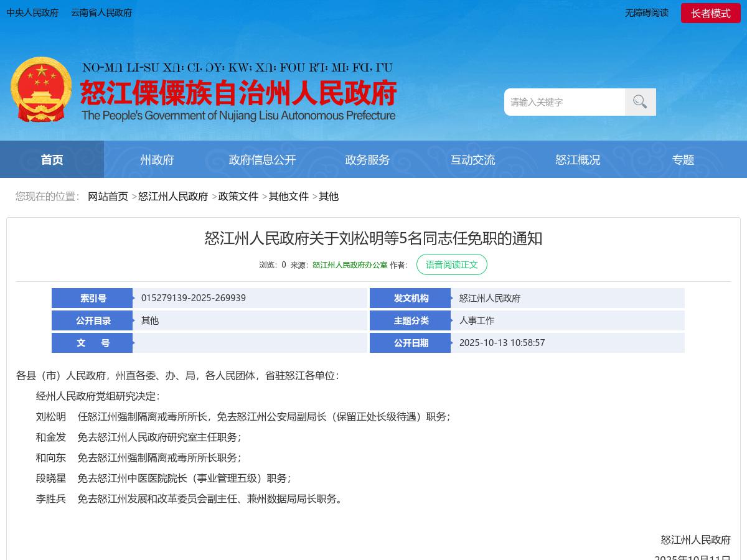Open the 州政府 navigation menu
The image size is (747, 560).
point(157,159)
